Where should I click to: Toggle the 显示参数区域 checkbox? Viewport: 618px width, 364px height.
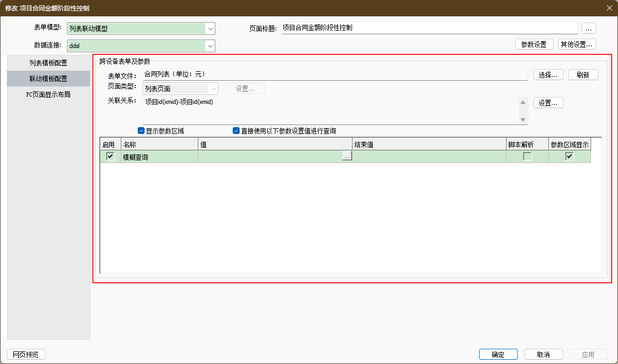coord(141,131)
